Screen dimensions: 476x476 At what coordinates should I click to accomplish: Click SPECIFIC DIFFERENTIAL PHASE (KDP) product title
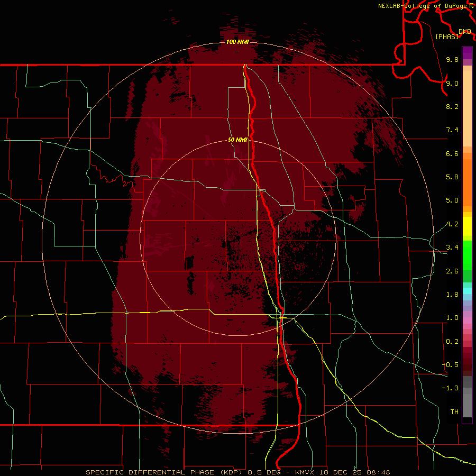coord(165,472)
